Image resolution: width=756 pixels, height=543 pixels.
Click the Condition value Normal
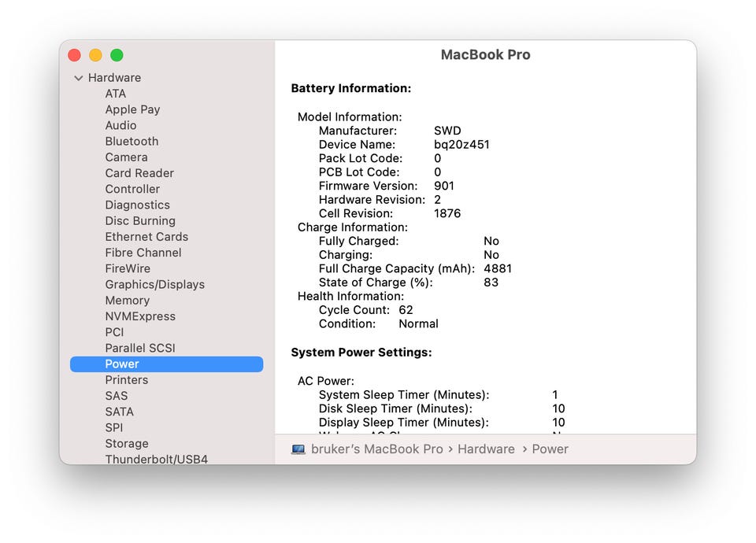[x=418, y=323]
